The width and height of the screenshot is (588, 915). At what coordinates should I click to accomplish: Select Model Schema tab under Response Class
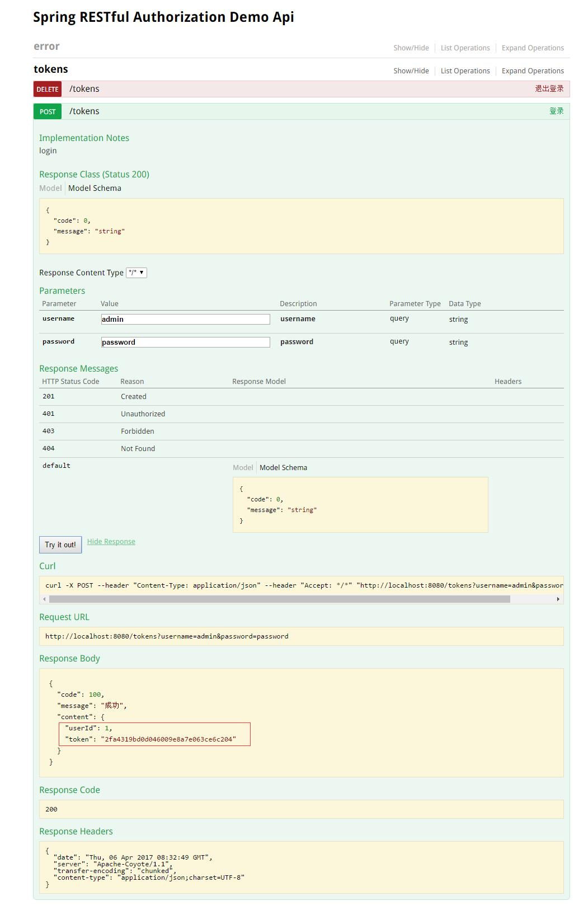click(x=95, y=188)
